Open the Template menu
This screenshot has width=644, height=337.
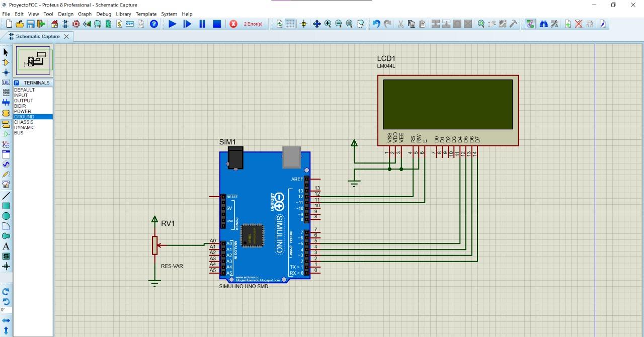coord(146,14)
